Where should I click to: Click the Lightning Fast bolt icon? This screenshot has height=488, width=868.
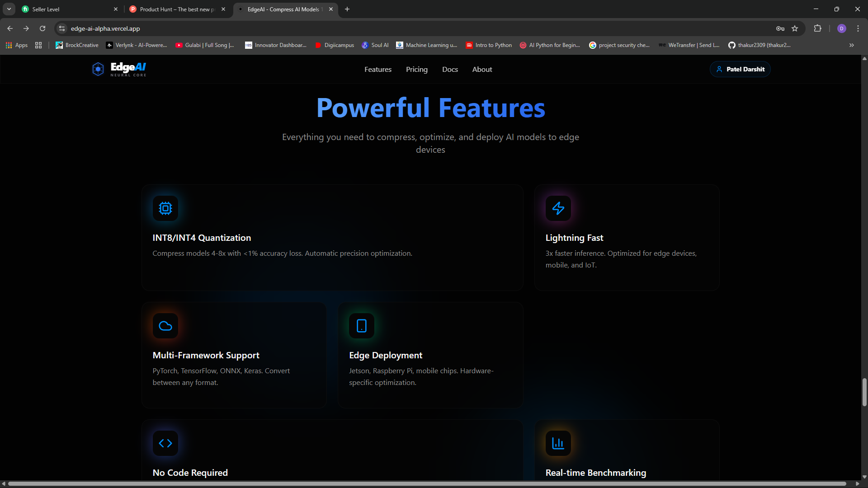click(558, 208)
